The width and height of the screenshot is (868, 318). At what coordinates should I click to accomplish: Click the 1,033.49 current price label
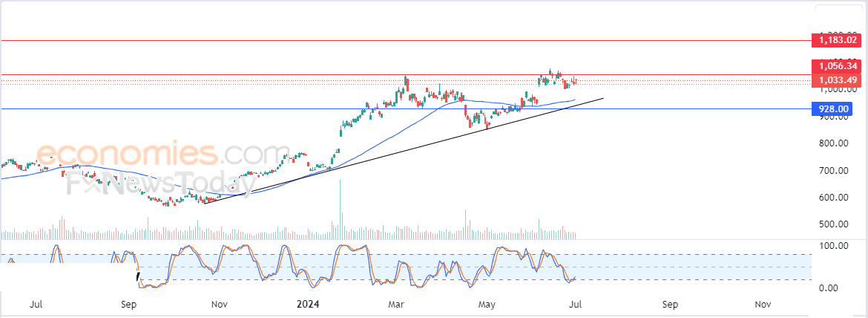[836, 80]
